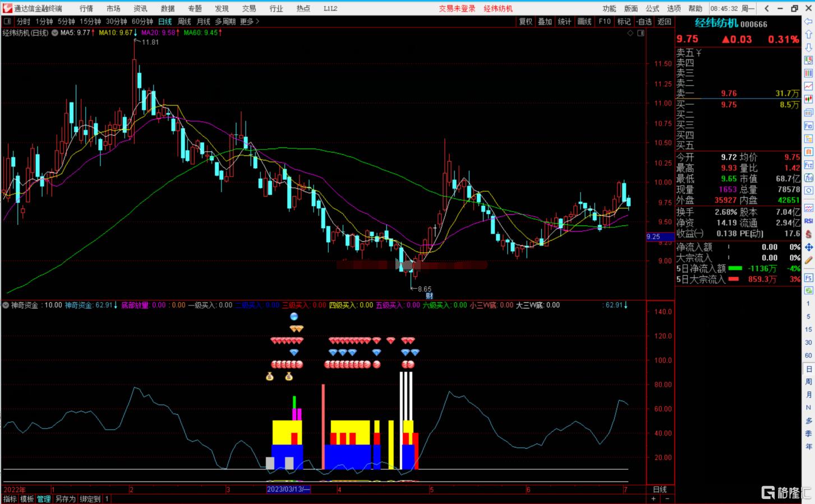
Task: Select the 月 period in the right bottom strip
Action: 808,395
